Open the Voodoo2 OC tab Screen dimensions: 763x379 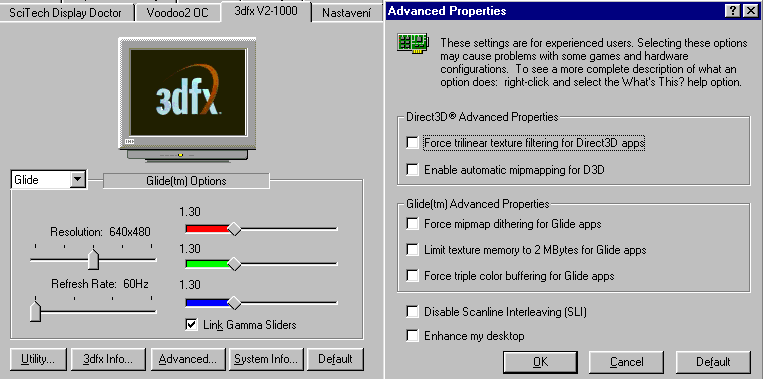[x=178, y=13]
